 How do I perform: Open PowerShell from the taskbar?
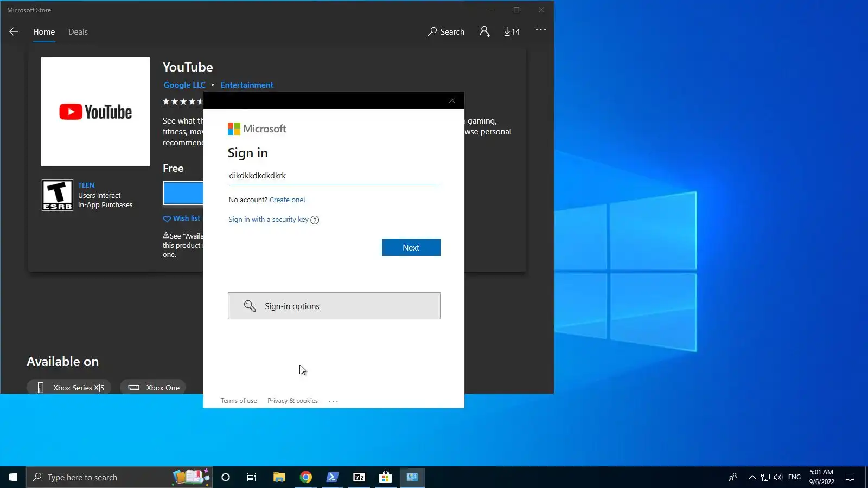[x=333, y=477]
